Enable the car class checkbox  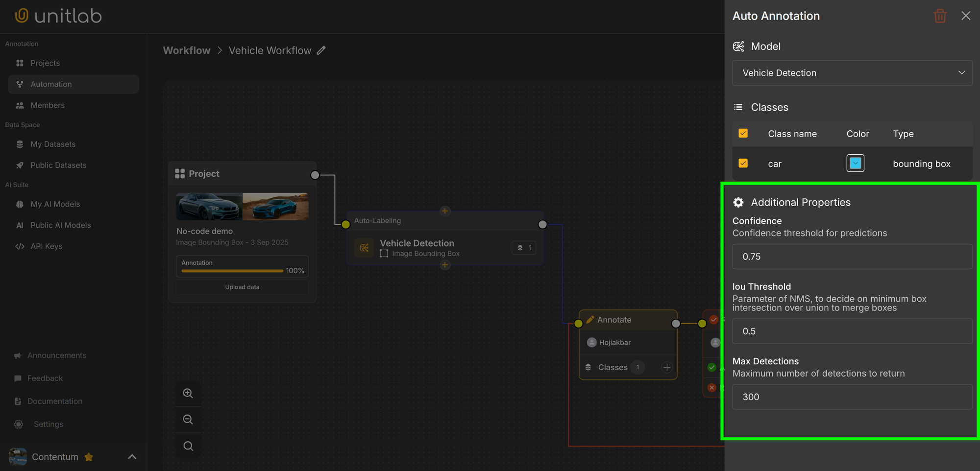tap(743, 163)
